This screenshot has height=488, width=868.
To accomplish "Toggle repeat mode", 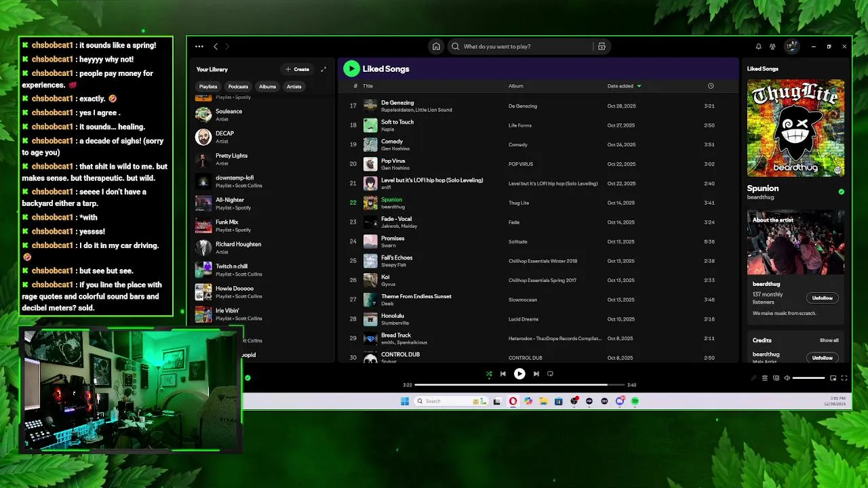I will pos(550,373).
